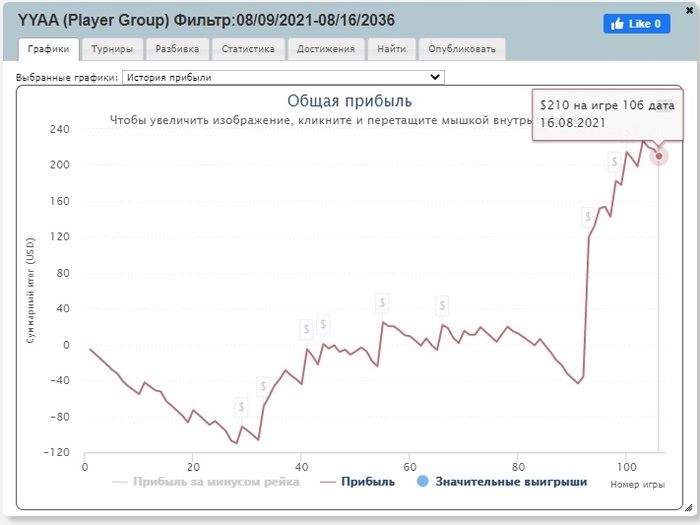
Task: Click the $ marker near game 41
Action: click(x=306, y=329)
